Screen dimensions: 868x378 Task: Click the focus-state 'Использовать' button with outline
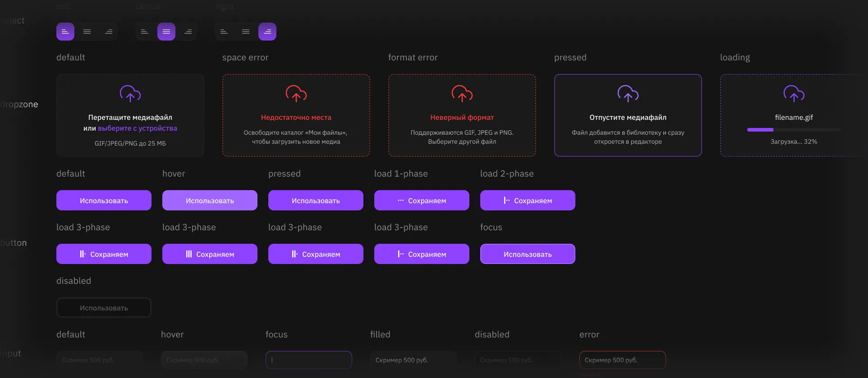click(528, 254)
